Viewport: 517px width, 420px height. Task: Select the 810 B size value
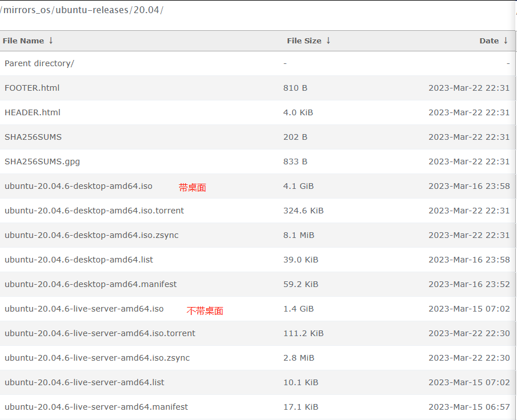click(295, 88)
